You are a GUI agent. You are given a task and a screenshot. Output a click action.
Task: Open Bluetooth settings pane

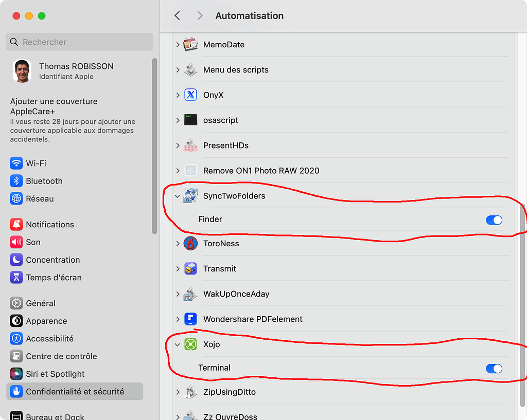pyautogui.click(x=75, y=181)
